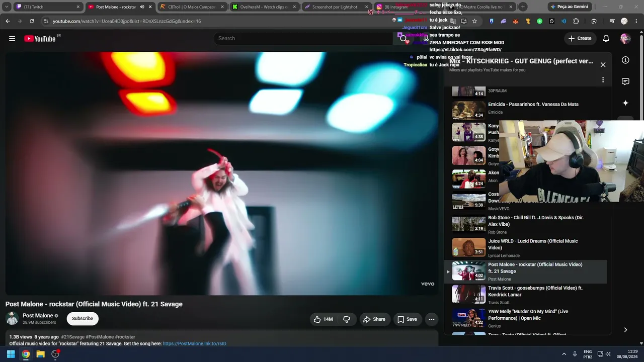644x362 pixels.
Task: Open File Explorer from the taskbar
Action: tap(40, 354)
